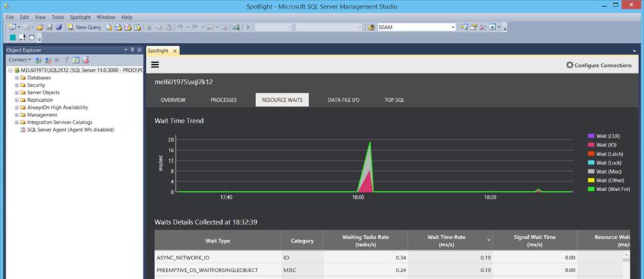644x279 pixels.
Task: Click the PREEMPTIVE_OS_WAITFORSINGLEOBJECT cell
Action: click(218, 271)
